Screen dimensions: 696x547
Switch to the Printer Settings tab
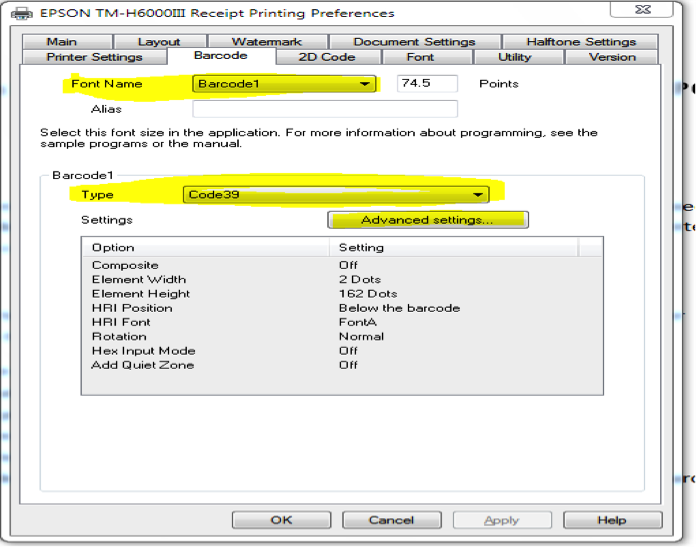pyautogui.click(x=94, y=57)
